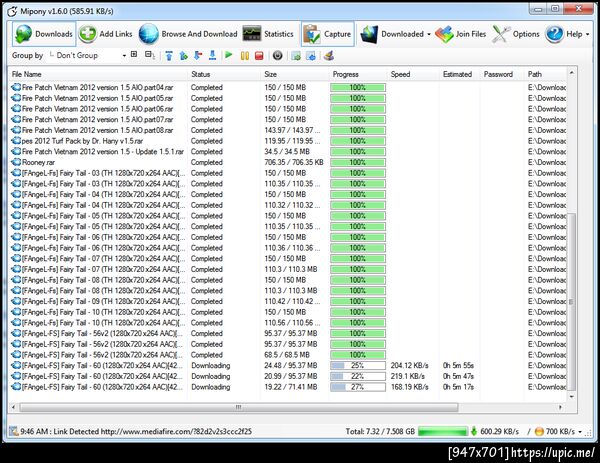This screenshot has width=600, height=463.
Task: Open Browse And Download
Action: pos(188,34)
